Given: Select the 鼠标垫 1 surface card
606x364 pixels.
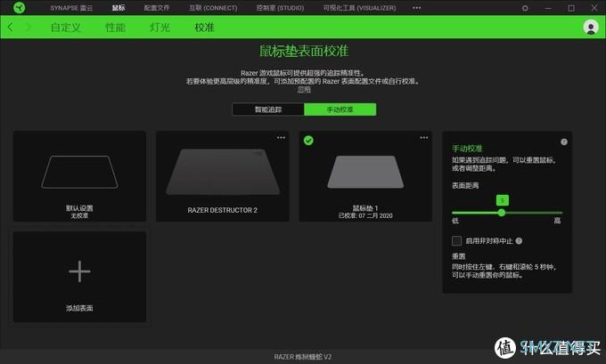Looking at the screenshot, I should click(365, 176).
